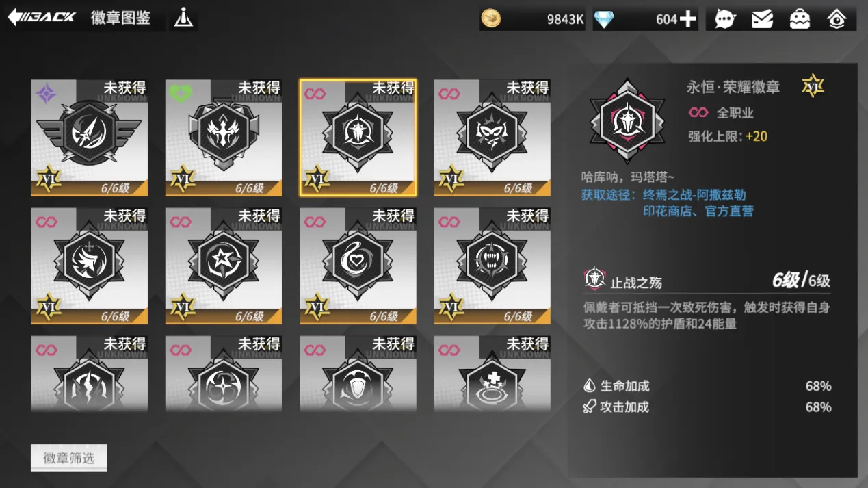Open the 徽章筛选 badge filter
The height and width of the screenshot is (488, 868).
click(x=69, y=458)
